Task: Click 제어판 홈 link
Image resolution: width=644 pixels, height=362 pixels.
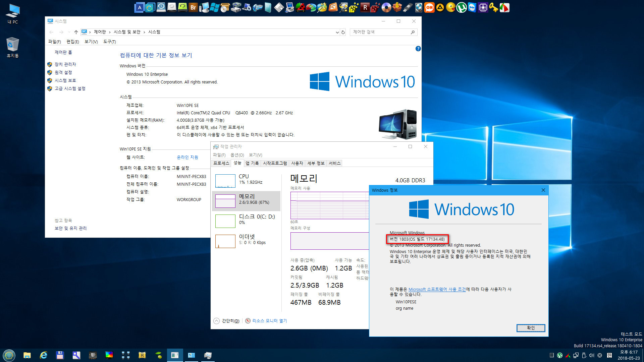Action: click(x=63, y=52)
